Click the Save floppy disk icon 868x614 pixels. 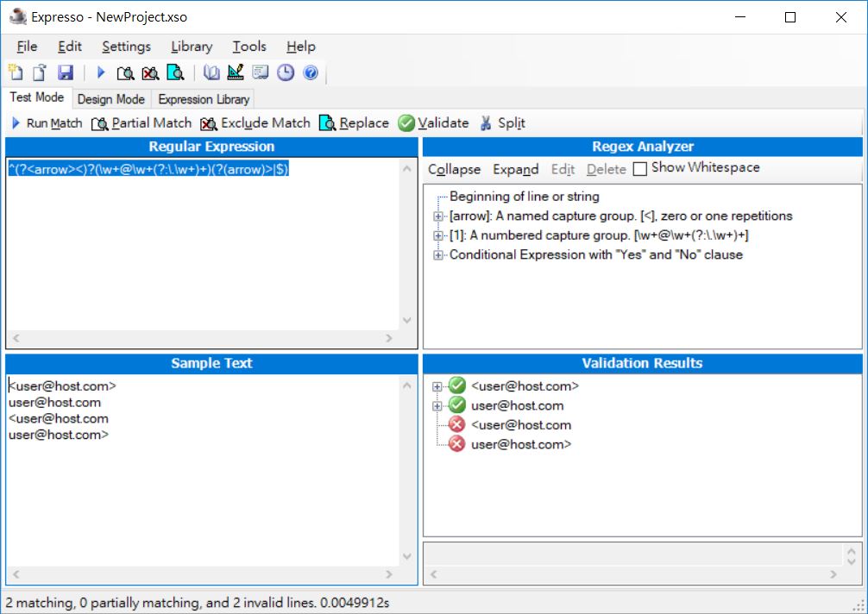click(66, 72)
